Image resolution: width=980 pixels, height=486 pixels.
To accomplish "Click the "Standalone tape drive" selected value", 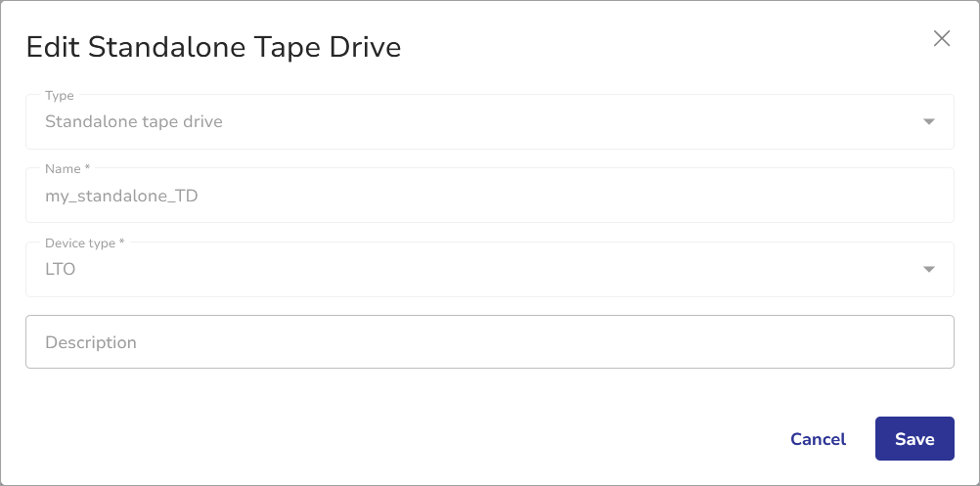I will pos(134,122).
